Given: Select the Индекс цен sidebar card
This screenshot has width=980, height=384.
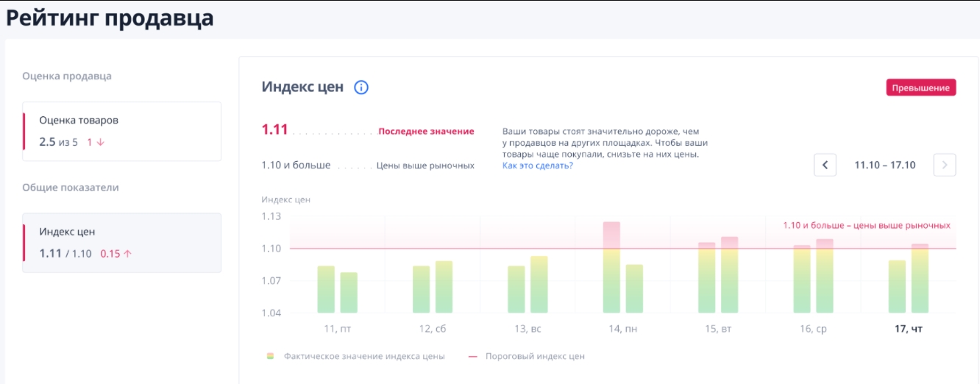Looking at the screenshot, I should pyautogui.click(x=122, y=243).
